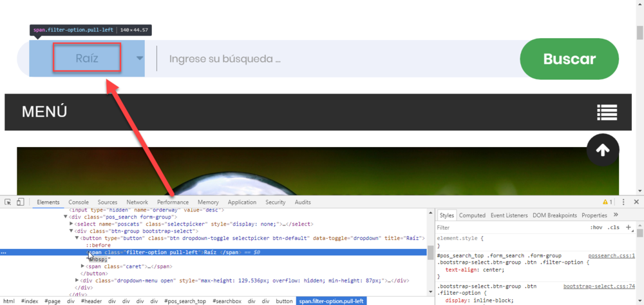Screen dimensions: 644x305
Task: Open the Security tab
Action: coord(275,202)
